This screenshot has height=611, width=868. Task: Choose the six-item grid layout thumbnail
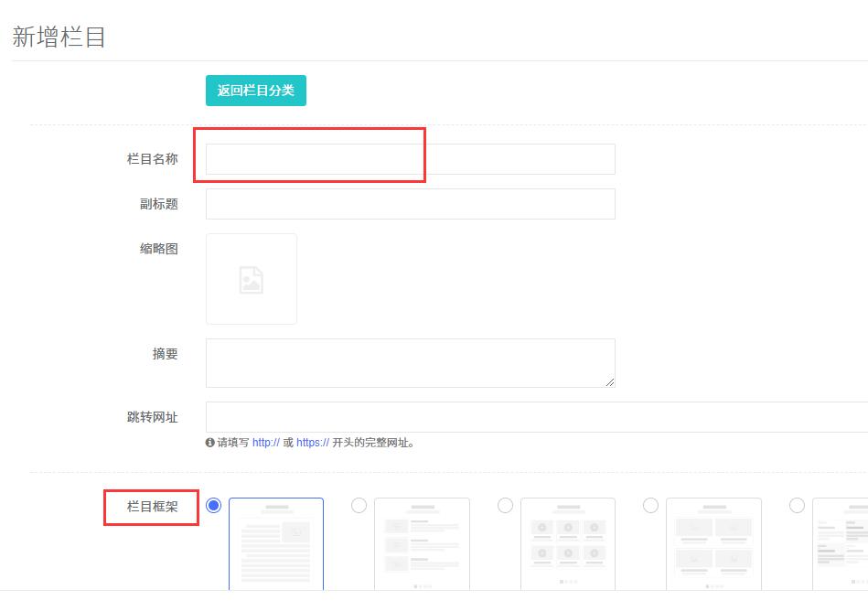coord(567,543)
